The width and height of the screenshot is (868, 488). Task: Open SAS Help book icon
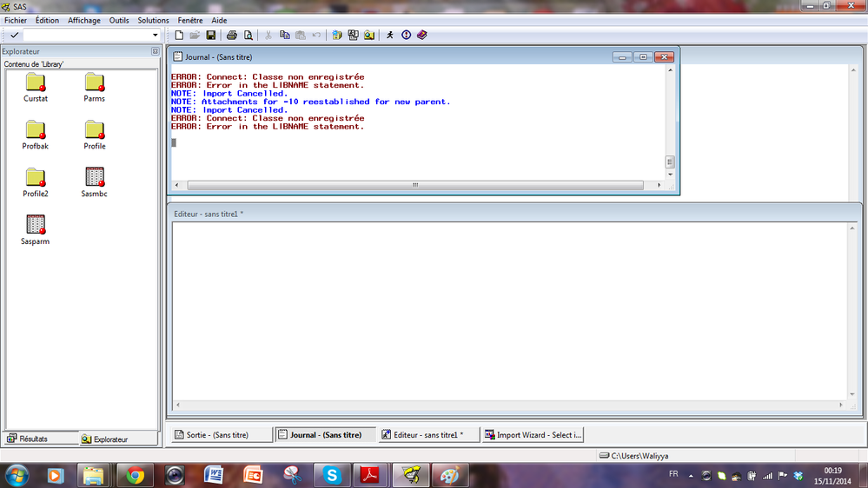pos(422,35)
